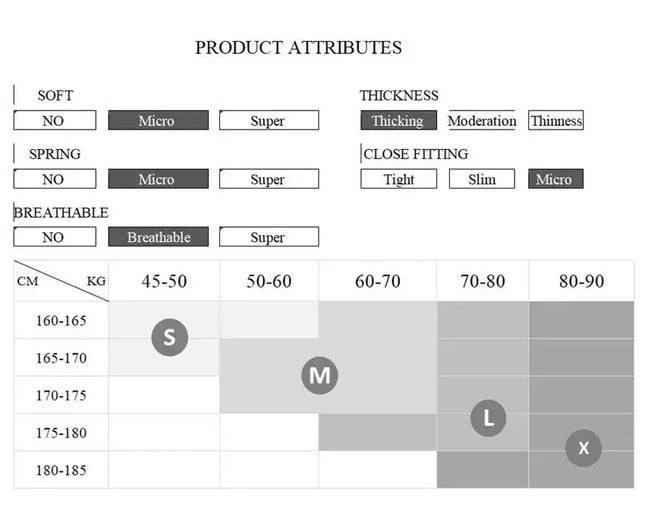The image size is (645, 514).
Task: Select Slim under CLOSE FITTING
Action: pyautogui.click(x=482, y=179)
